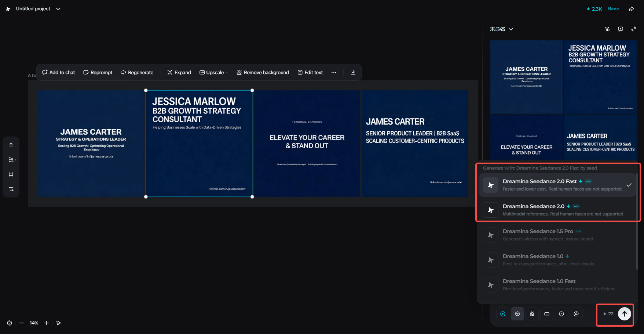
Task: Open Jessica Marlow thumbnail in chat
Action: pos(601,77)
